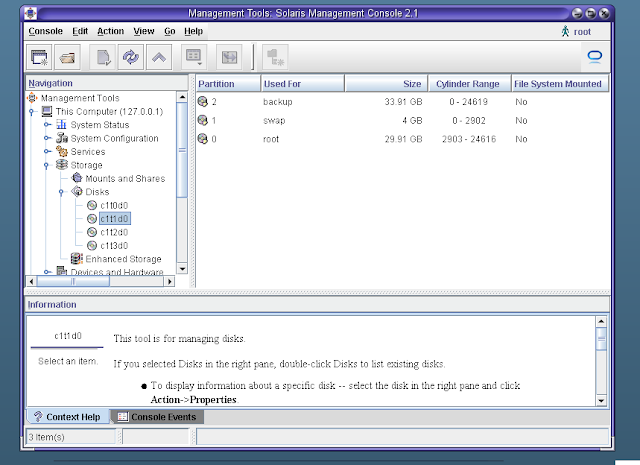Click the This Computer monitor icon
This screenshot has height=465, width=640.
(x=47, y=111)
